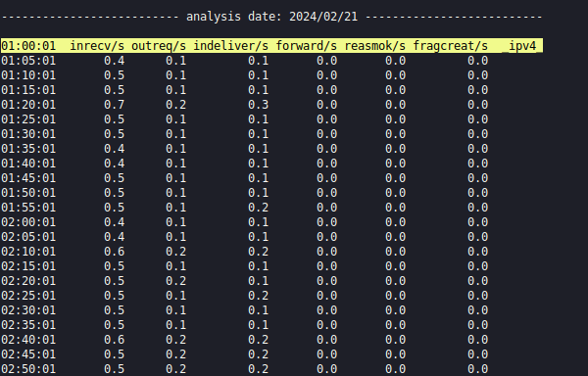Click outreq/s value 0.2 at 02:20:01
588x376 pixels.
(x=176, y=281)
